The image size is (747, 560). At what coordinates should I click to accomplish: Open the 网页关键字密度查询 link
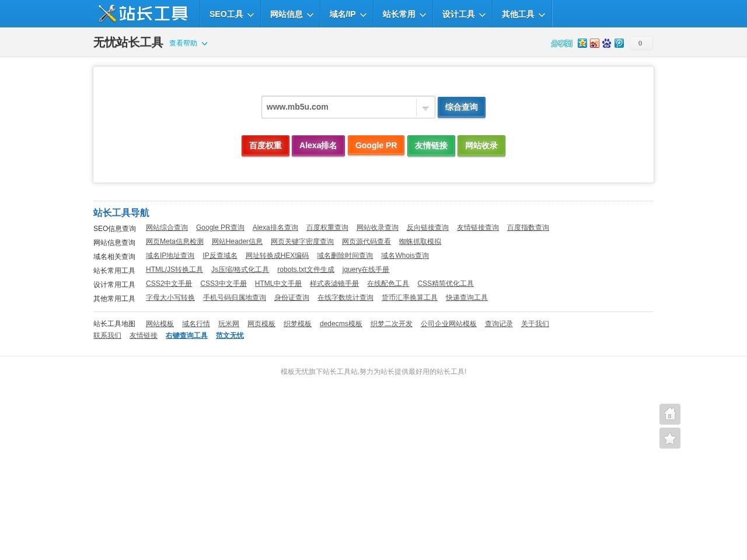[x=302, y=242]
